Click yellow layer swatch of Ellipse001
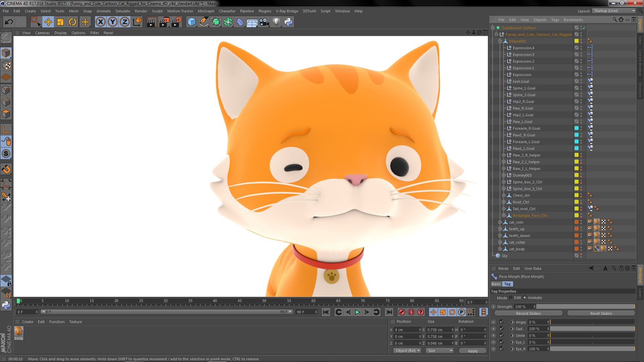Screen dimensions: 644x362 point(576,41)
